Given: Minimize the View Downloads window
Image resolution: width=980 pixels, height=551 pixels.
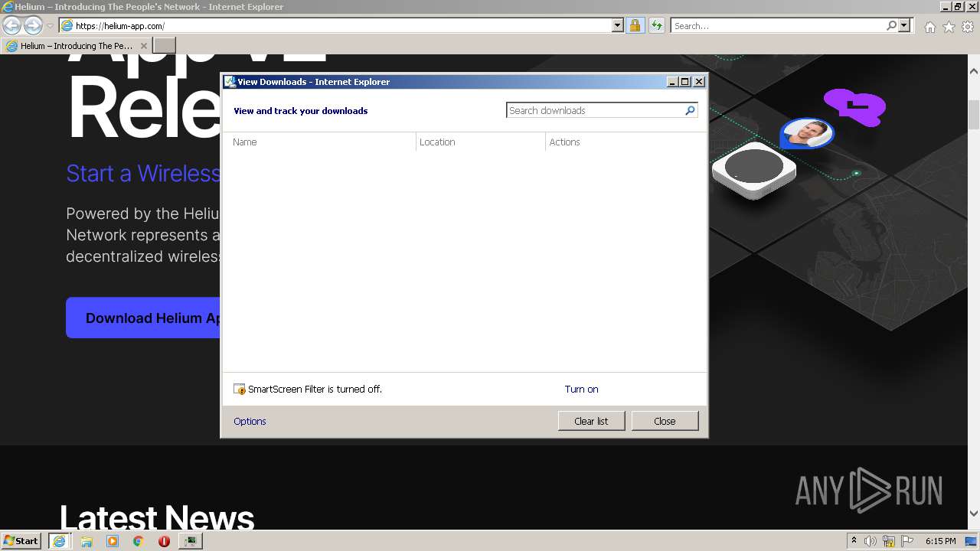Looking at the screenshot, I should pos(672,82).
